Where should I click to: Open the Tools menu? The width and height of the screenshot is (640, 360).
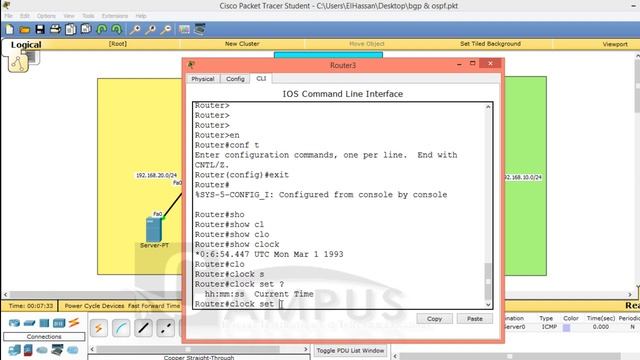click(x=88, y=16)
